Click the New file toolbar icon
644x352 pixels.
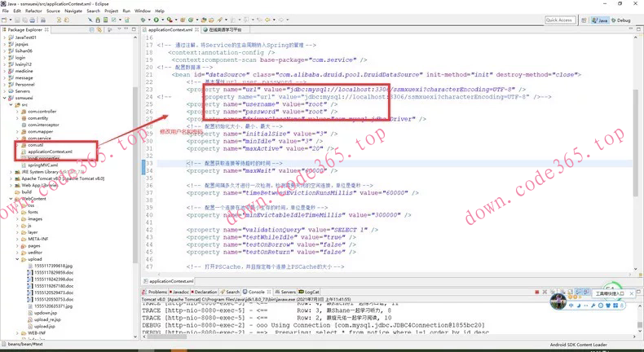[x=7, y=20]
